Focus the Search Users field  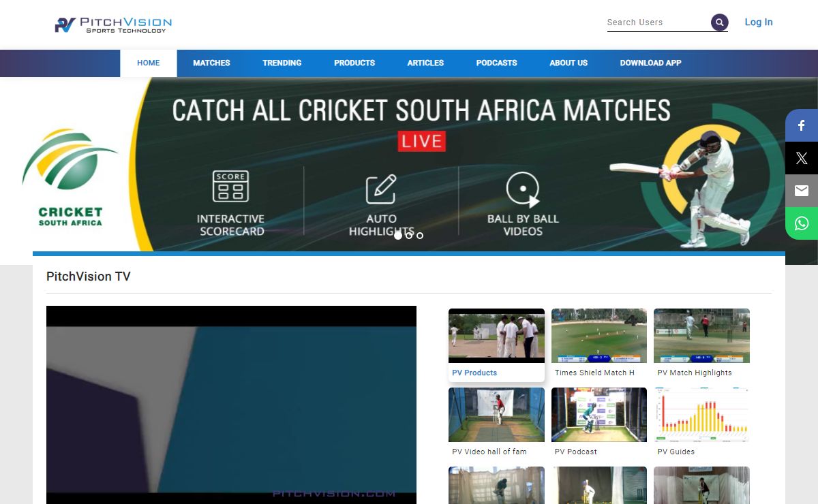tap(657, 22)
